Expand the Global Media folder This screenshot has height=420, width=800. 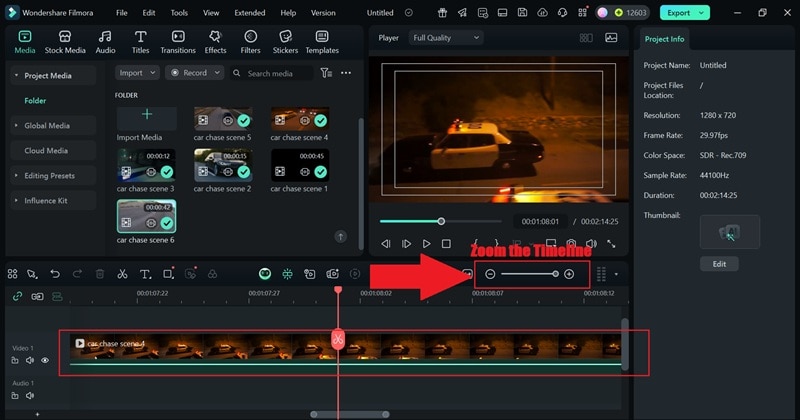[x=47, y=126]
